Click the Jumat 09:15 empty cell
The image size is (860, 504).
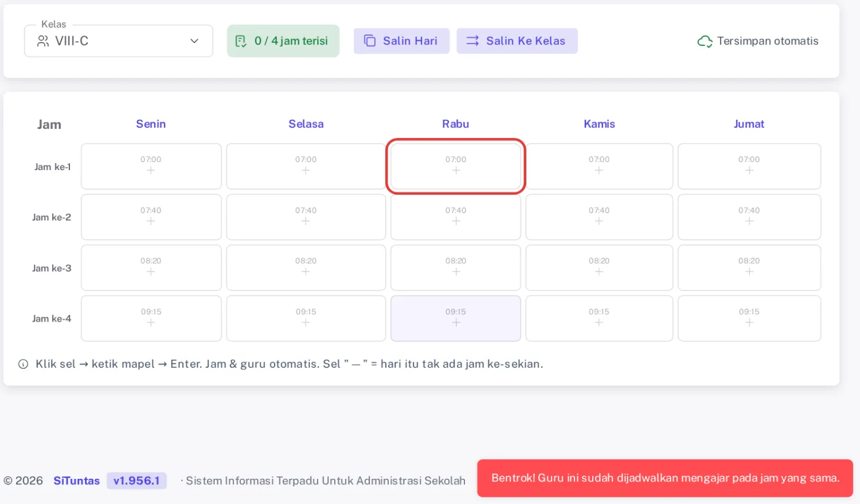coord(749,319)
